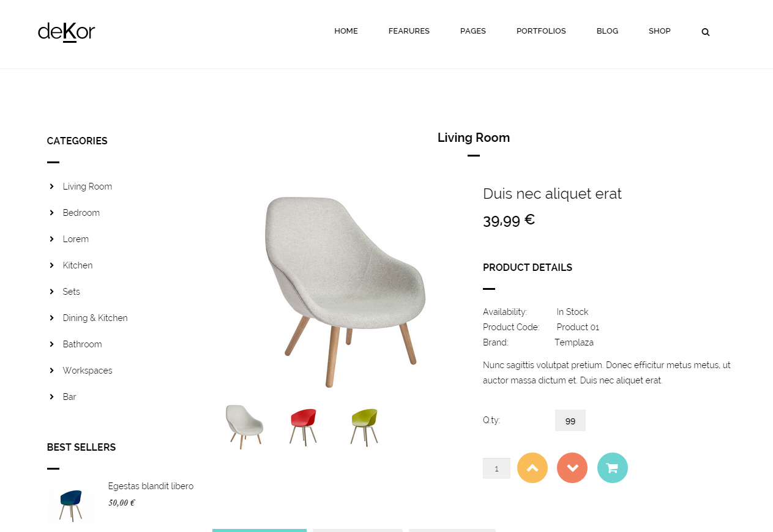Add to cart with teal cart icon
The height and width of the screenshot is (532, 773).
click(x=613, y=468)
